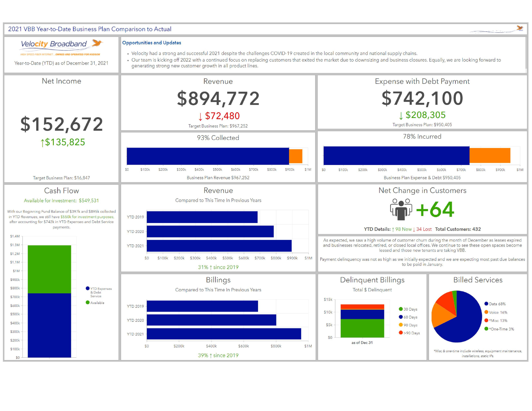Click '31% ↑ since 2019' under Revenue chart

218,267
